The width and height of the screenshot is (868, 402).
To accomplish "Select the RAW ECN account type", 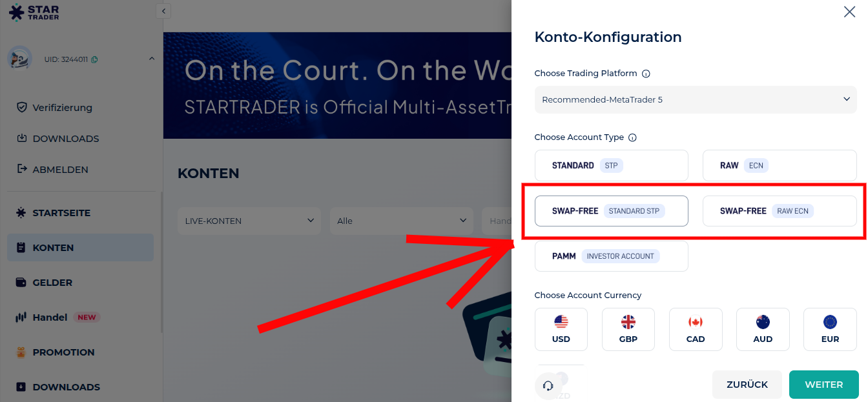I will [779, 166].
